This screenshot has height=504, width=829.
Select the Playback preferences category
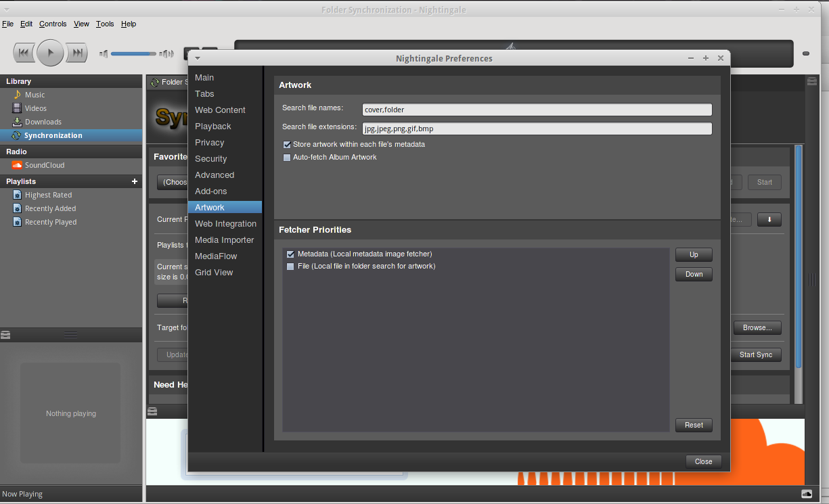click(x=225, y=127)
